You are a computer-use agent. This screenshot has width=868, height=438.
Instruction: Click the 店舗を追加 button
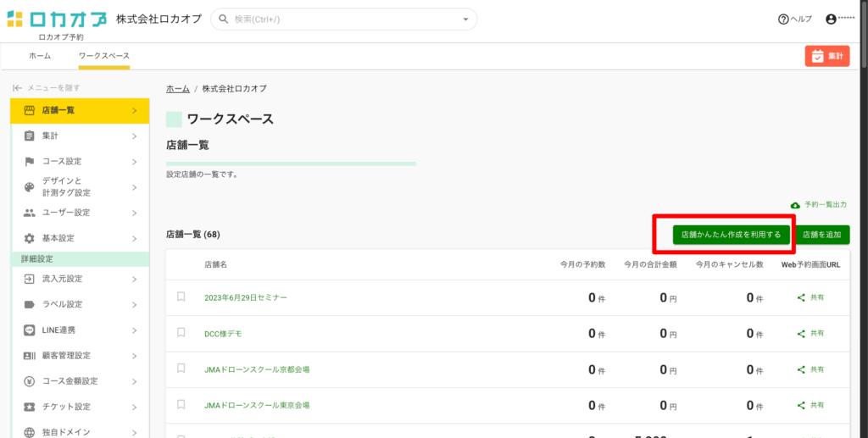[822, 235]
